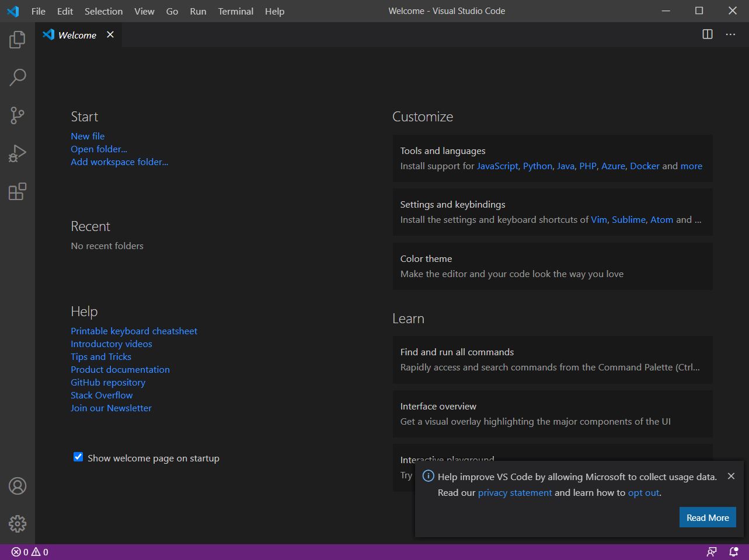This screenshot has height=560, width=749.
Task: Install Vim keybindings
Action: click(599, 219)
